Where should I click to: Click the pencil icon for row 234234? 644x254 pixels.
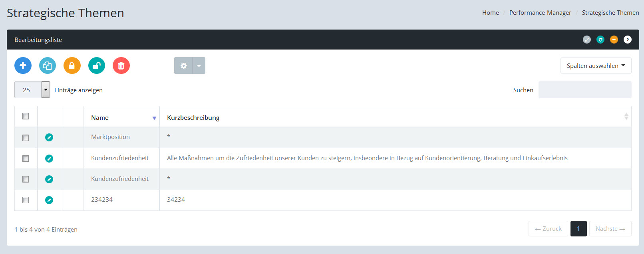click(x=49, y=200)
